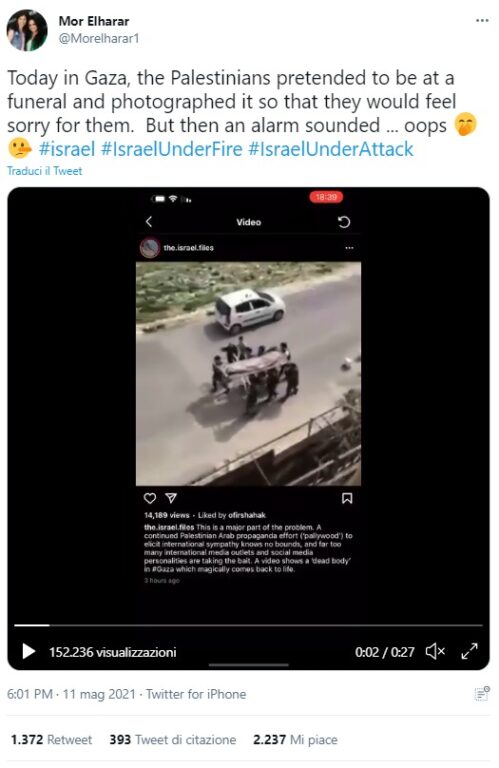Open the #israel hashtag
Screen dimensions: 499x768
67,149
